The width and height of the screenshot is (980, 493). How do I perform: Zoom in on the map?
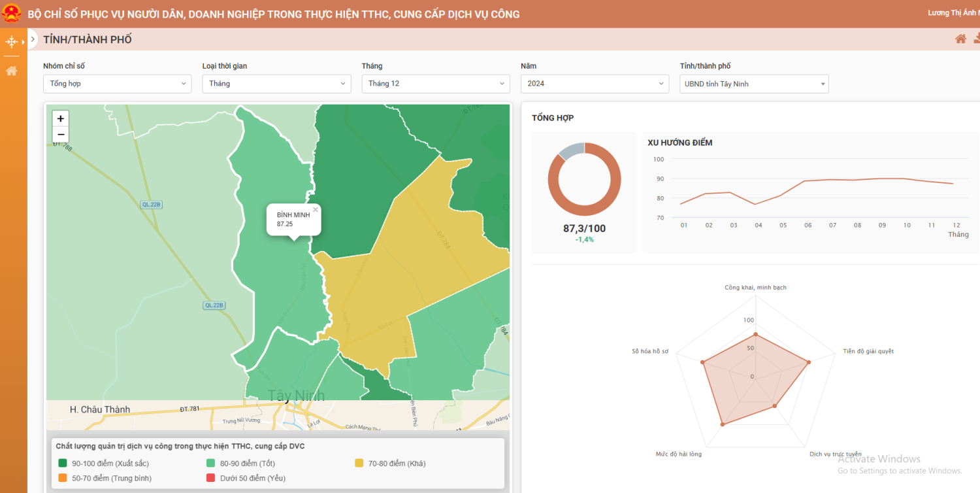point(61,118)
